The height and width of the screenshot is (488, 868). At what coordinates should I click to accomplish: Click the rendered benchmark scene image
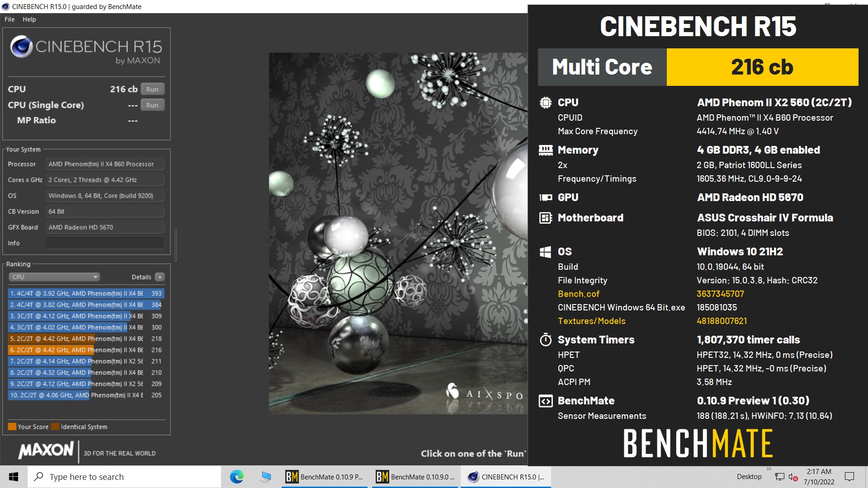[398, 233]
